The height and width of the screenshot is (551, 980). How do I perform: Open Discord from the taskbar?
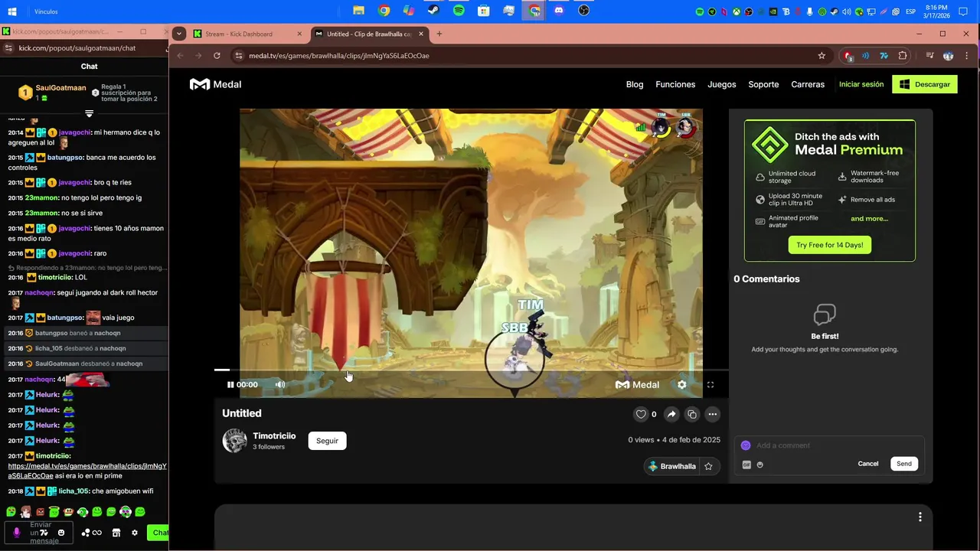pyautogui.click(x=559, y=11)
